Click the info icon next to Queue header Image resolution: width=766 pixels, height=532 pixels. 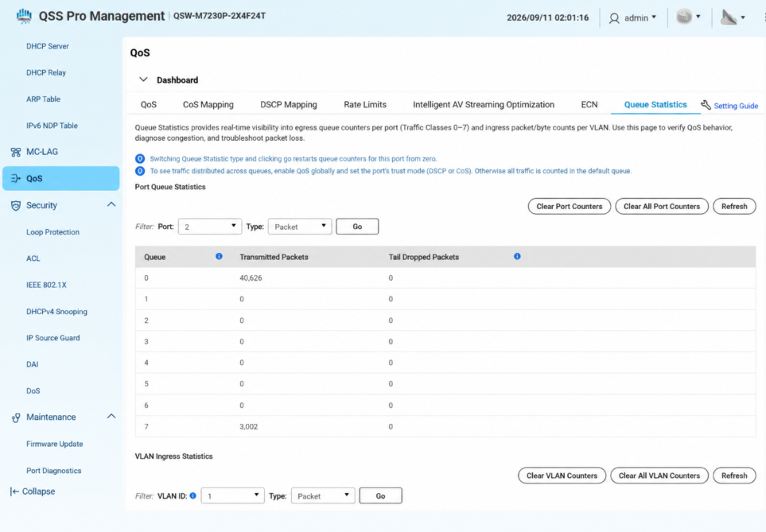point(219,257)
